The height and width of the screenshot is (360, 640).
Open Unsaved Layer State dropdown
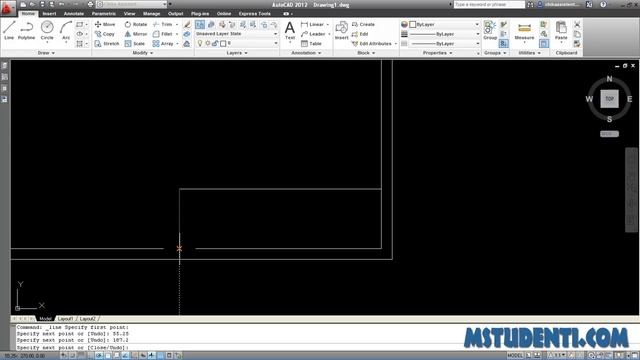pyautogui.click(x=237, y=34)
